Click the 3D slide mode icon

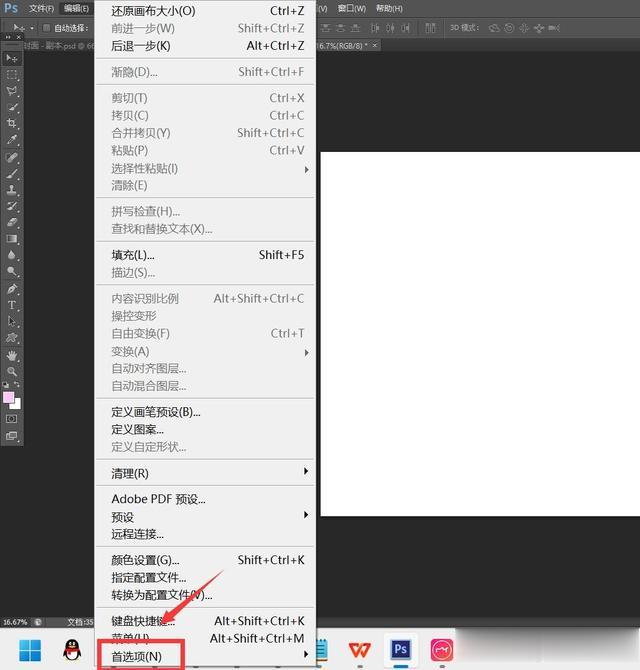pos(539,28)
